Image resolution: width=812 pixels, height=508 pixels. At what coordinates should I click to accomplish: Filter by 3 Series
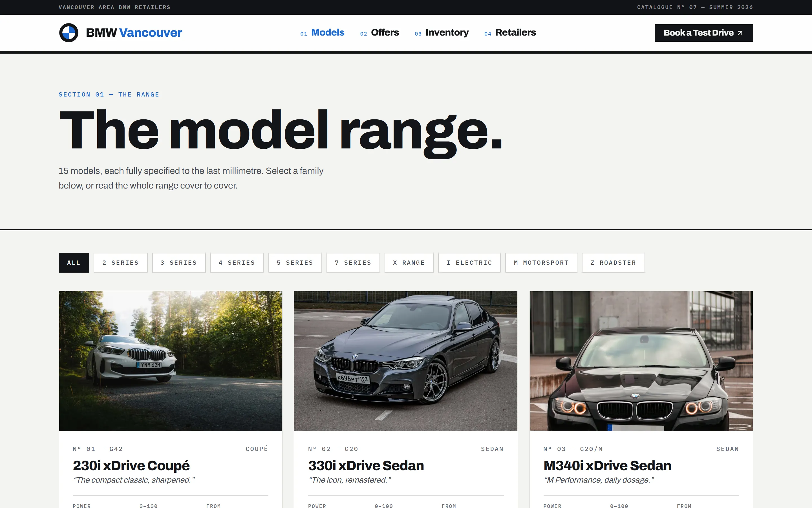pyautogui.click(x=178, y=262)
